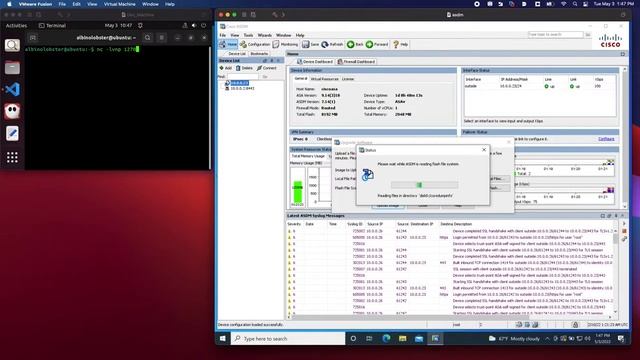640x360 pixels.
Task: Click the Windows taskbar search box
Action: coord(288,338)
